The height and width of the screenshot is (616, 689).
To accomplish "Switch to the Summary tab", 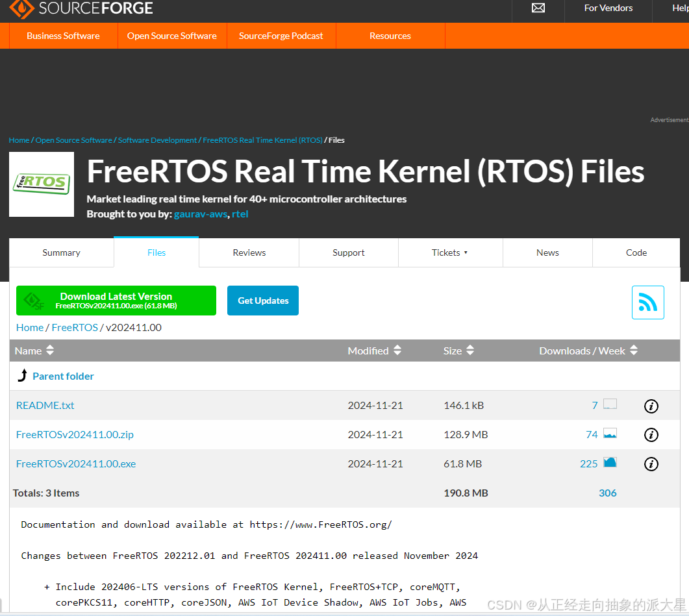I will pyautogui.click(x=62, y=253).
